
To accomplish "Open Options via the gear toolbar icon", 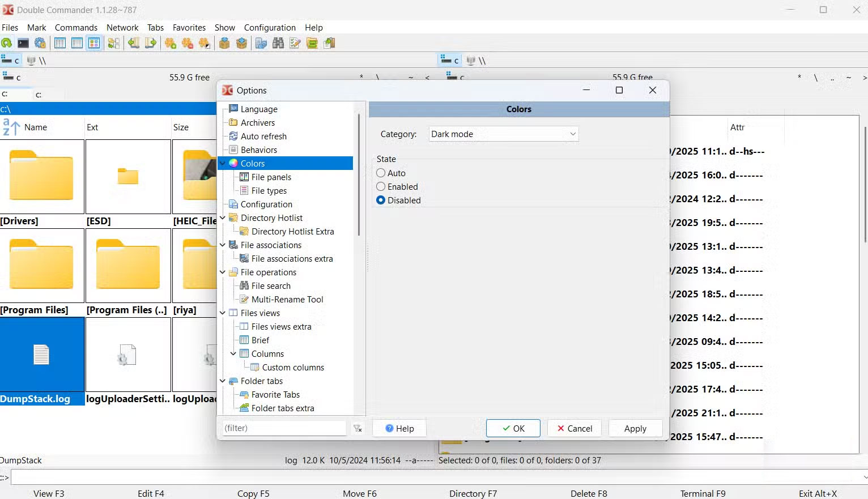I will (x=40, y=43).
